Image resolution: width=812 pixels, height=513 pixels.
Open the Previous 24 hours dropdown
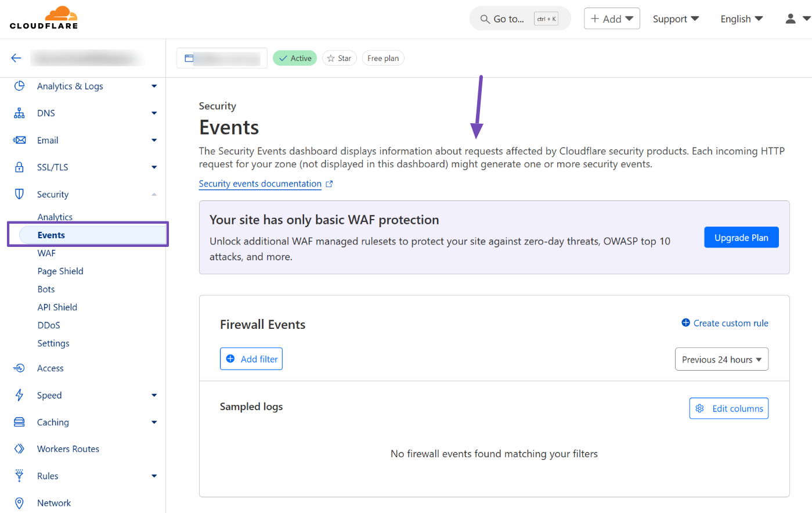(721, 359)
